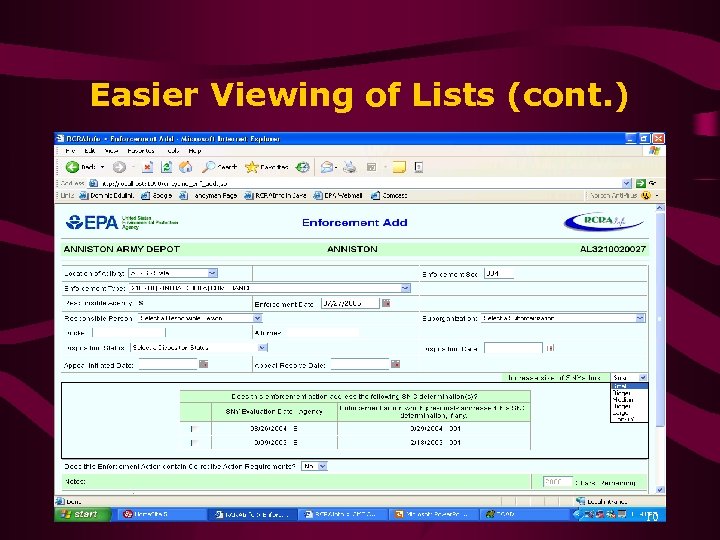720x540 pixels.
Task: Open calendar icon beside Enforcement Date
Action: point(386,303)
